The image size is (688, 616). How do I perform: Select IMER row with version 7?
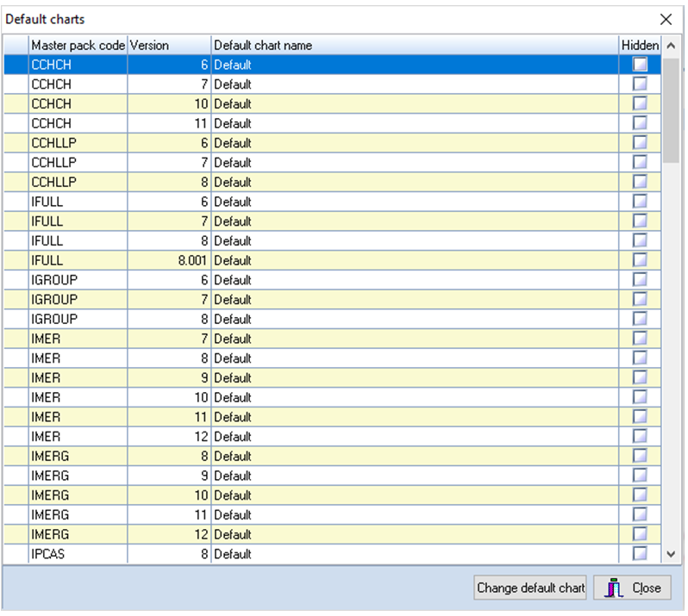(x=332, y=339)
